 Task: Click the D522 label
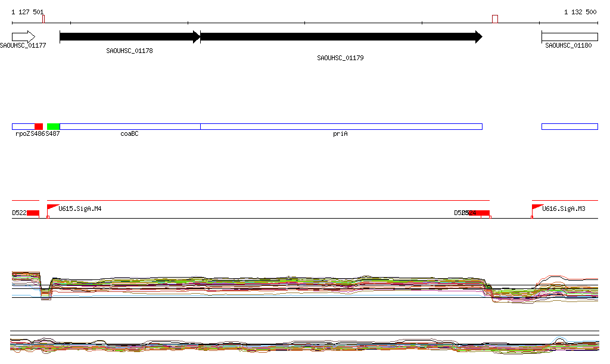(19, 213)
